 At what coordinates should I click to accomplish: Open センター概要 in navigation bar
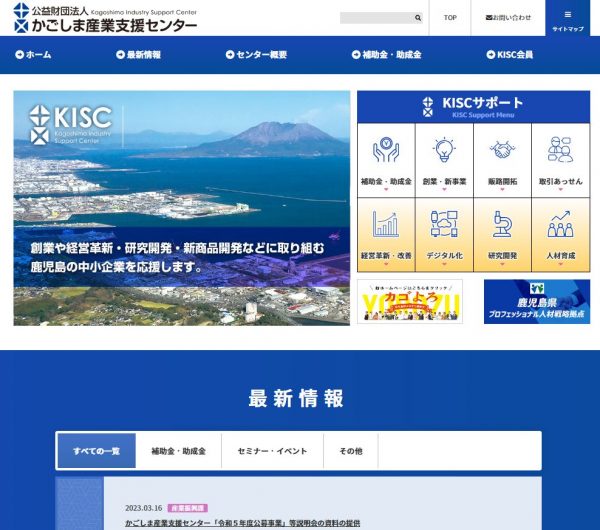coord(256,55)
